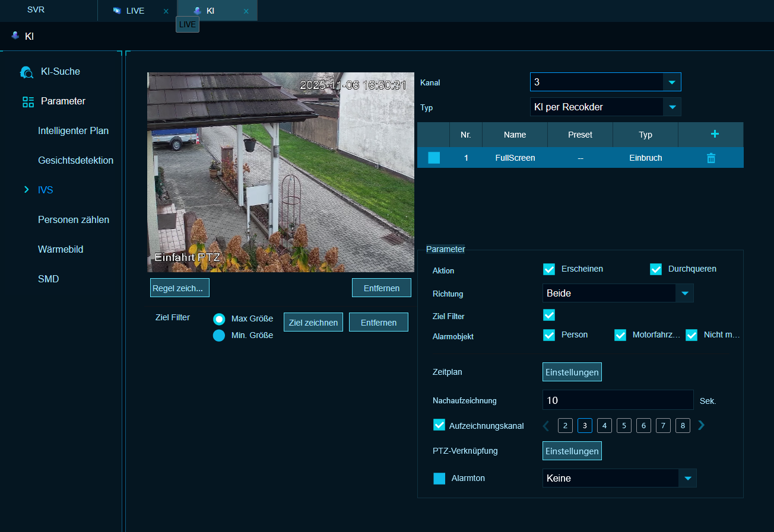
Task: Expand the Richtung dropdown set to Beide
Action: pos(684,293)
